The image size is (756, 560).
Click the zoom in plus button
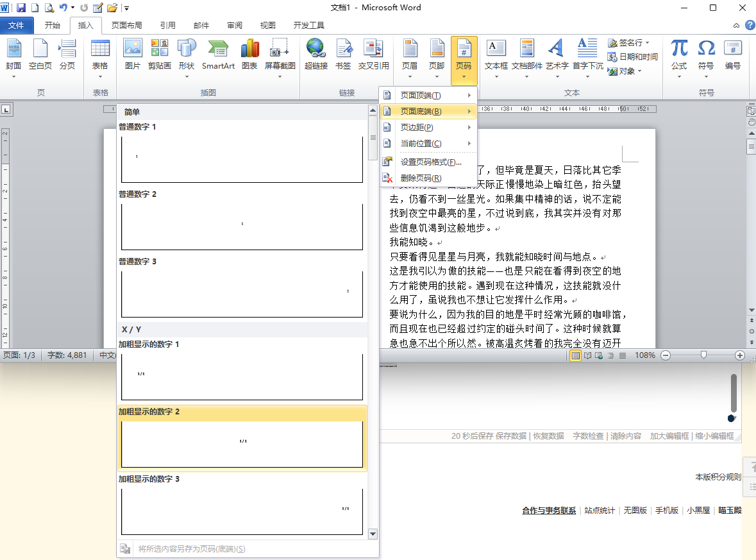point(740,355)
